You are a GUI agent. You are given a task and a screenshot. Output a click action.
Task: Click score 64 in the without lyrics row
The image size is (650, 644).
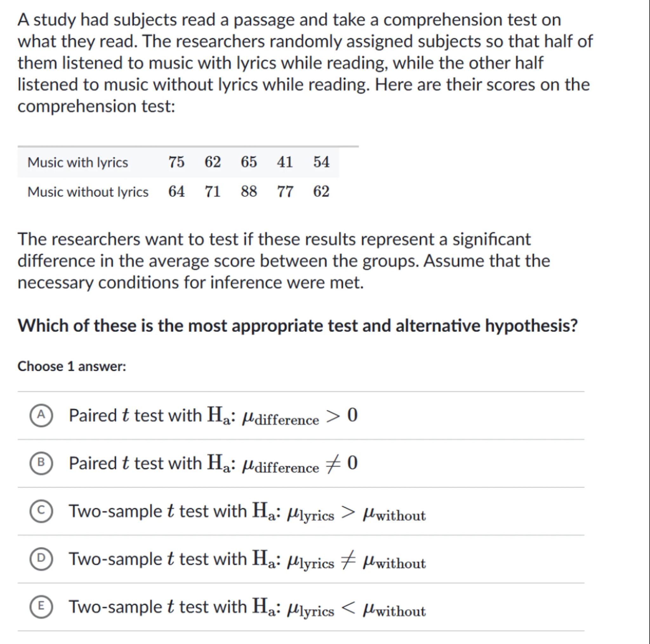(x=177, y=192)
